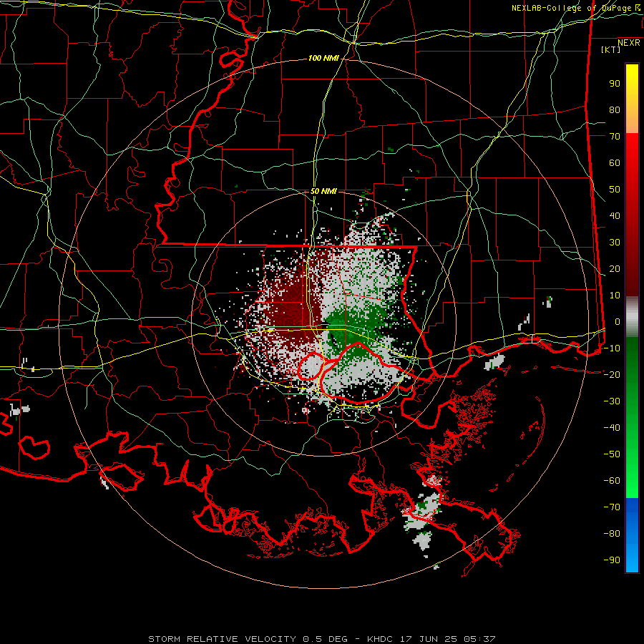Image resolution: width=644 pixels, height=644 pixels.
Task: Pick the bright red segment of the color bar
Action: (632, 152)
